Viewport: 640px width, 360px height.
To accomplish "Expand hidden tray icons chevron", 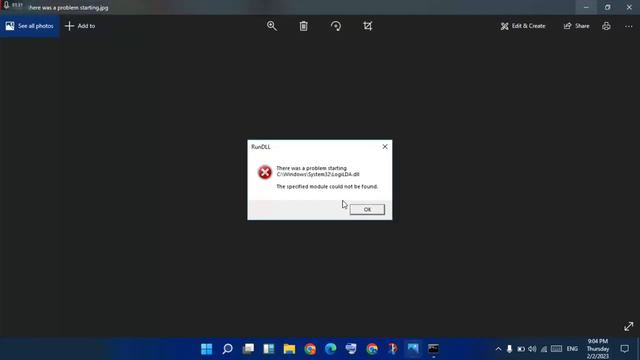I will (x=498, y=349).
